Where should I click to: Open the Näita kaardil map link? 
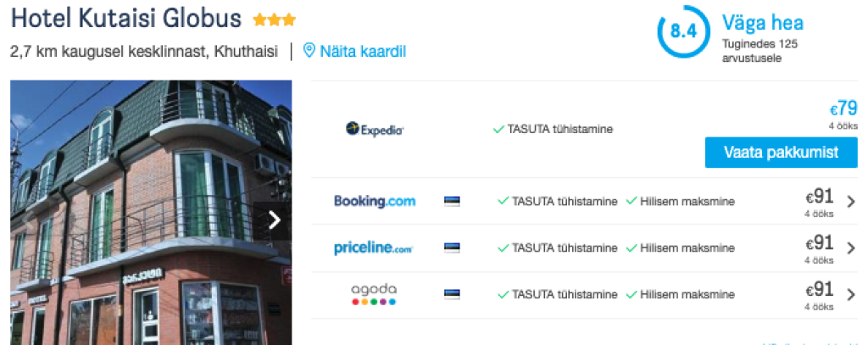pyautogui.click(x=363, y=51)
